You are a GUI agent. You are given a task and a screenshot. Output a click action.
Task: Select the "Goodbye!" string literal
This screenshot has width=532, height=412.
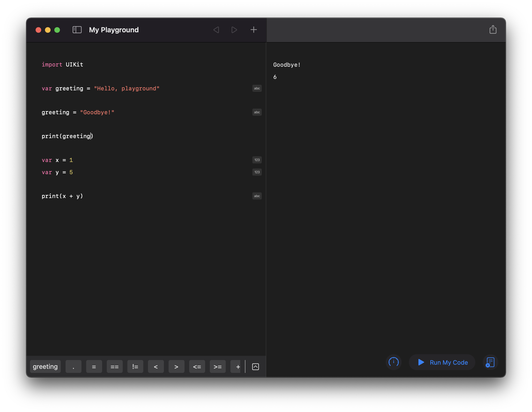click(97, 112)
